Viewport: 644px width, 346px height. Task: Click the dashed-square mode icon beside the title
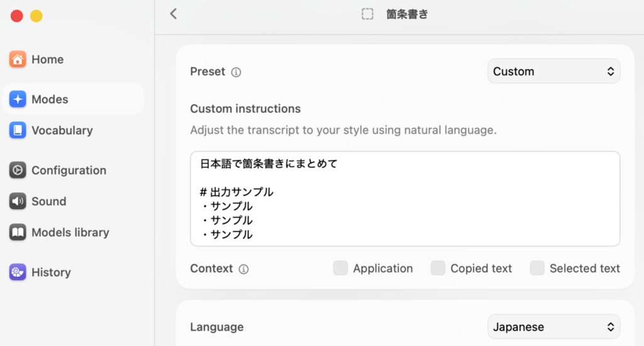pos(367,14)
